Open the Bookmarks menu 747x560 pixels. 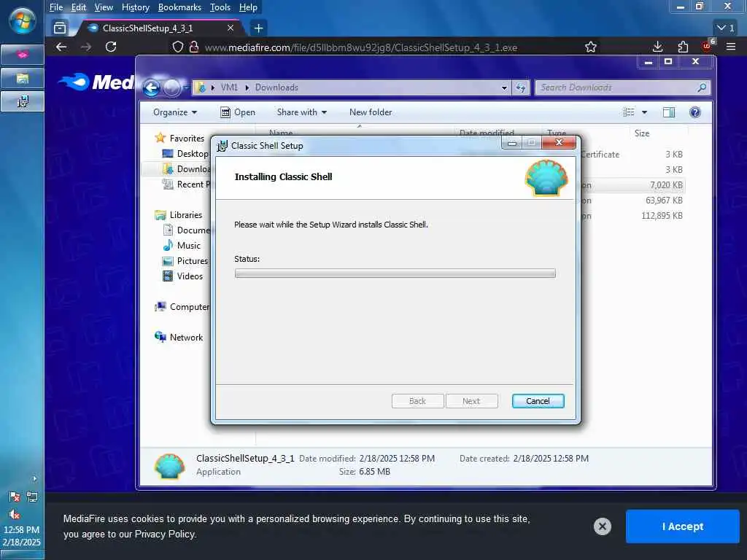[179, 7]
